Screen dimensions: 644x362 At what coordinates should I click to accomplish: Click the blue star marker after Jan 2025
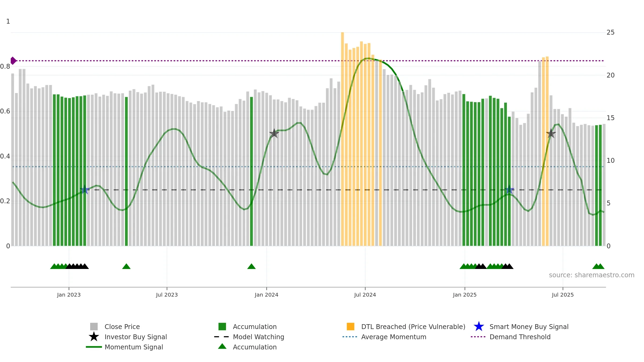(x=509, y=190)
